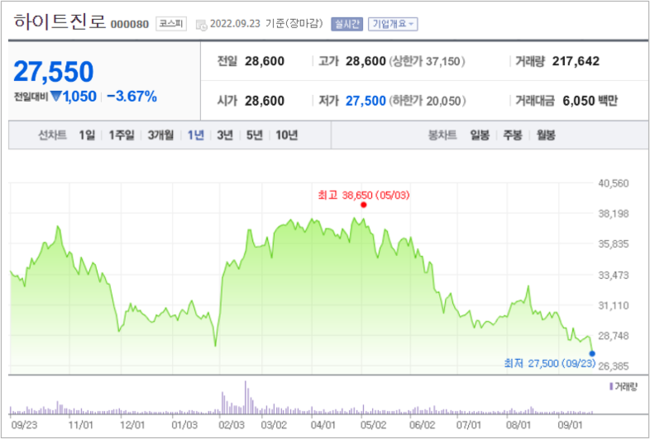Click the clock icon beside the 2022.09.23 date

click(x=201, y=23)
